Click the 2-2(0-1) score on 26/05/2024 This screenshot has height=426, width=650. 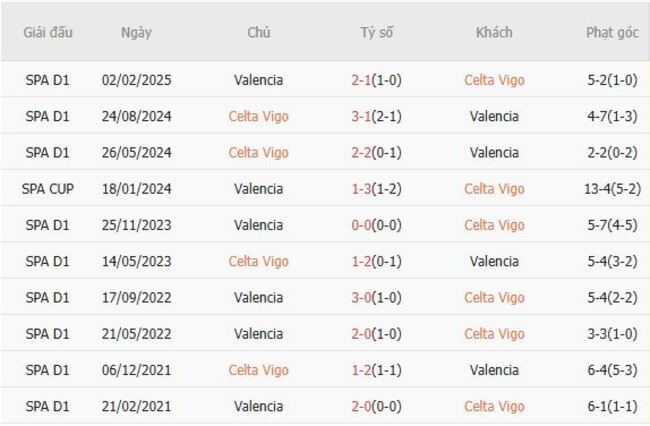[376, 152]
